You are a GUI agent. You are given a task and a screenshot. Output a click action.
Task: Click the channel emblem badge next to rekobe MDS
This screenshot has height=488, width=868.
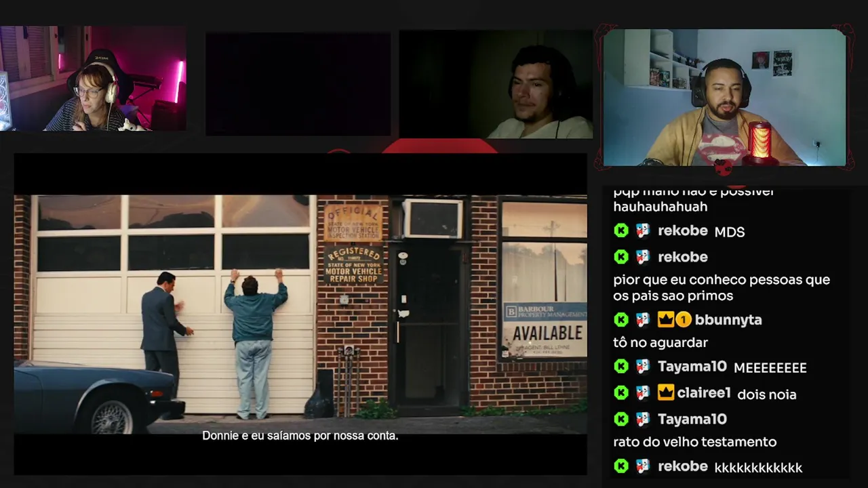[x=643, y=231]
